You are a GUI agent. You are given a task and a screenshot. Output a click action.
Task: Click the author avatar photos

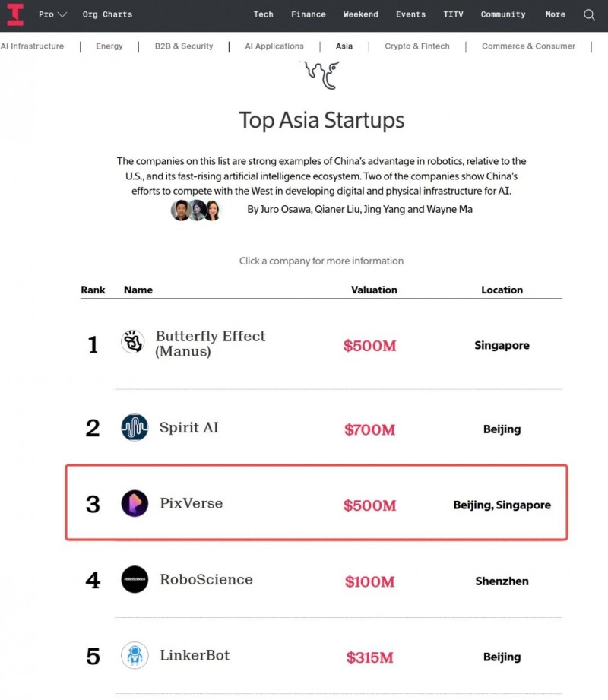coord(195,210)
